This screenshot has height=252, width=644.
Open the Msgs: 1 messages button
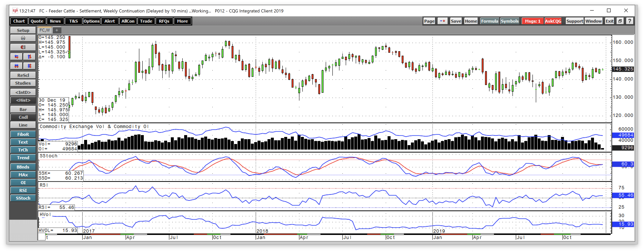point(532,21)
